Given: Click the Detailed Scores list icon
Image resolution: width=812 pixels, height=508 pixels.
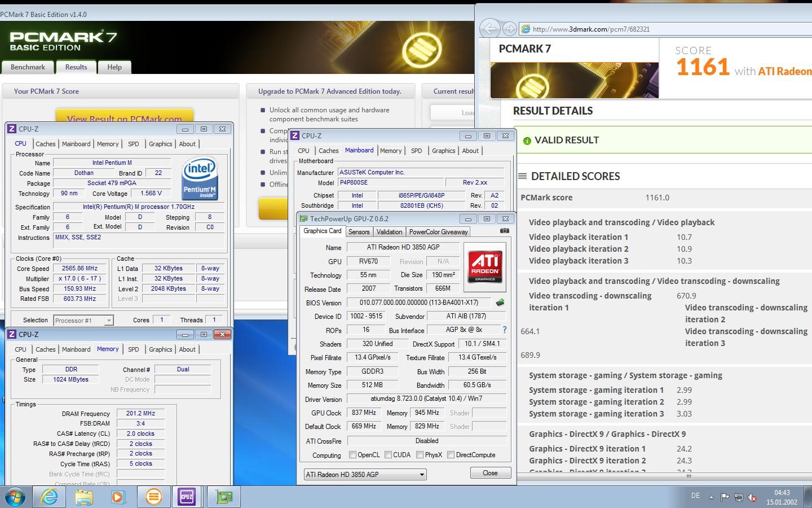Looking at the screenshot, I should [x=522, y=176].
